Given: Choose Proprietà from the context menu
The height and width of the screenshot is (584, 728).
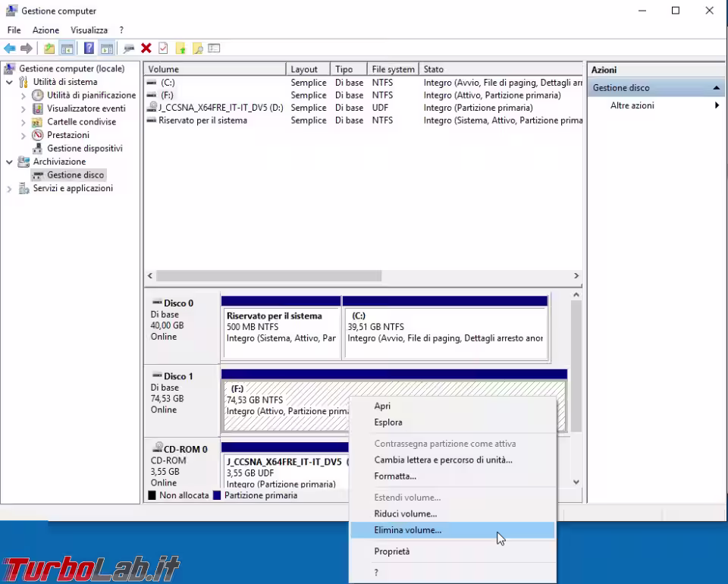Looking at the screenshot, I should click(x=453, y=551).
